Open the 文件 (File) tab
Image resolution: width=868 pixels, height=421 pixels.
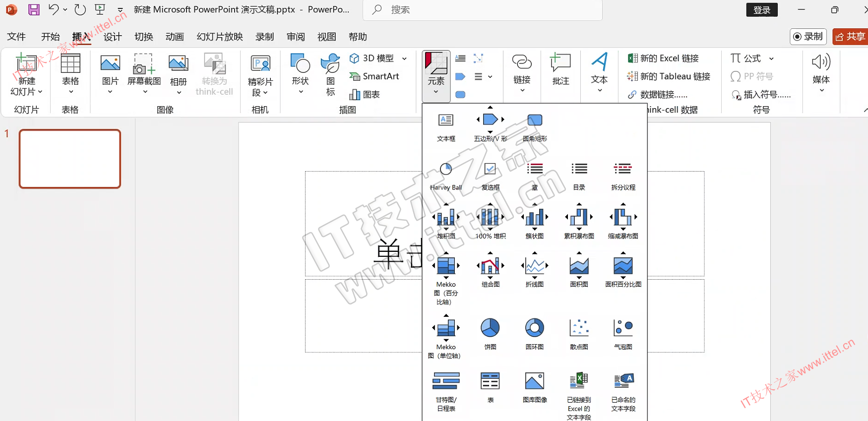click(16, 37)
